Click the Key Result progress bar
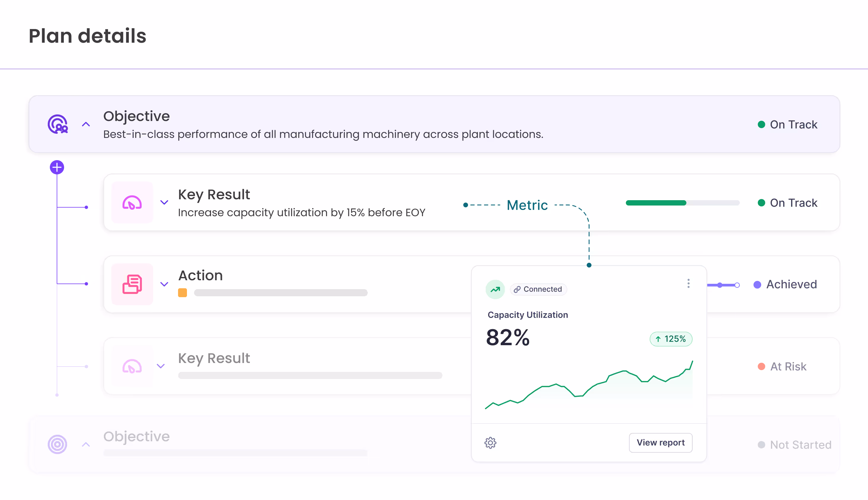 [683, 203]
